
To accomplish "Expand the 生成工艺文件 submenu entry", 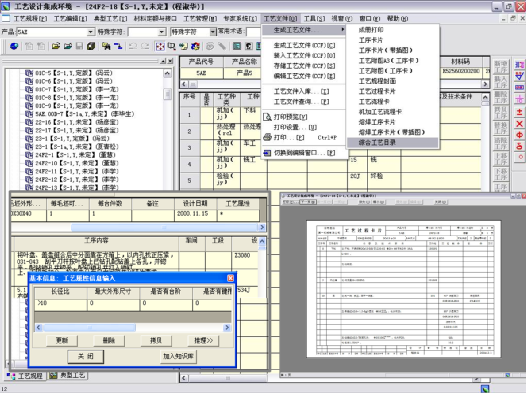I will (x=304, y=30).
